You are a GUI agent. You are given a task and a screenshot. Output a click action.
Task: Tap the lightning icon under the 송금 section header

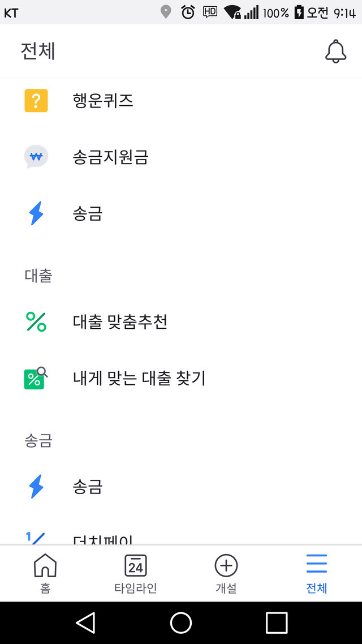coord(36,487)
